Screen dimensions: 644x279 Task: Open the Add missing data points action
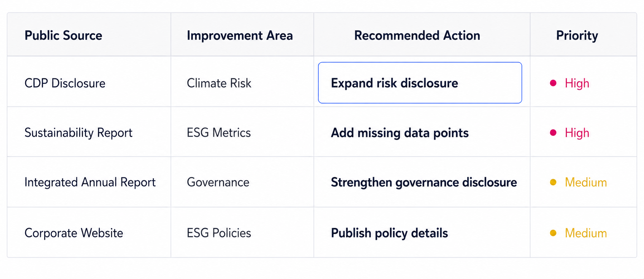[x=400, y=133]
